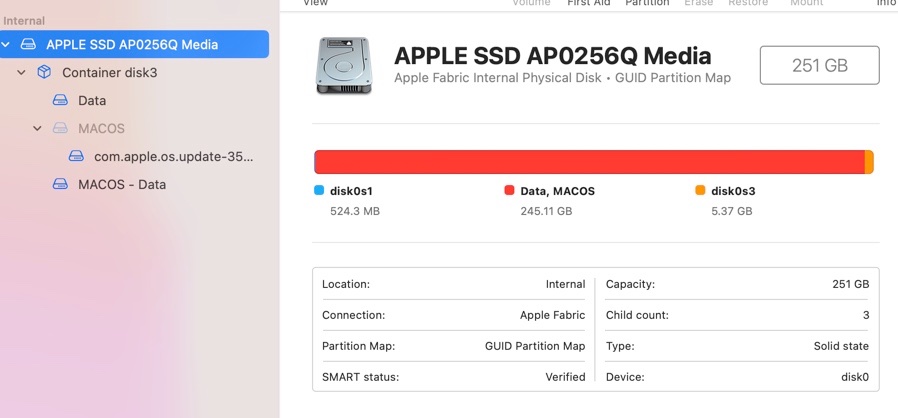This screenshot has width=898, height=418.
Task: Click the APPLE SSD drive icon in sidebar
Action: coord(29,45)
